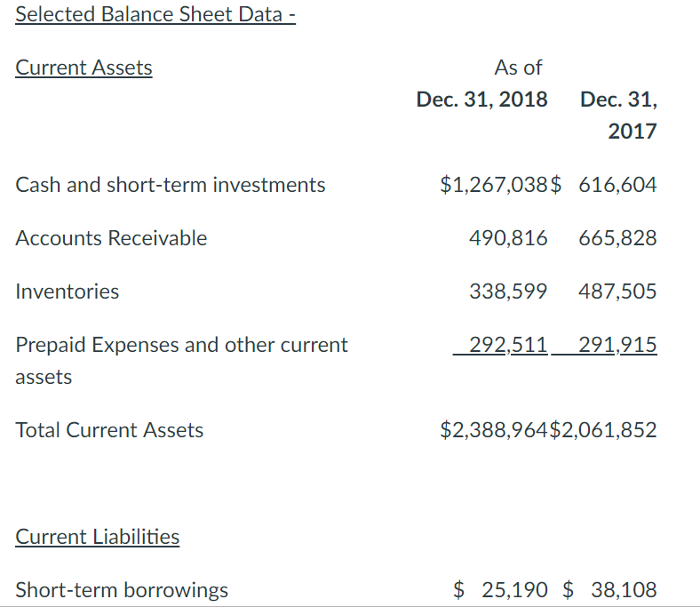
Task: Select the $2,388,964 total for 2018
Action: [495, 430]
